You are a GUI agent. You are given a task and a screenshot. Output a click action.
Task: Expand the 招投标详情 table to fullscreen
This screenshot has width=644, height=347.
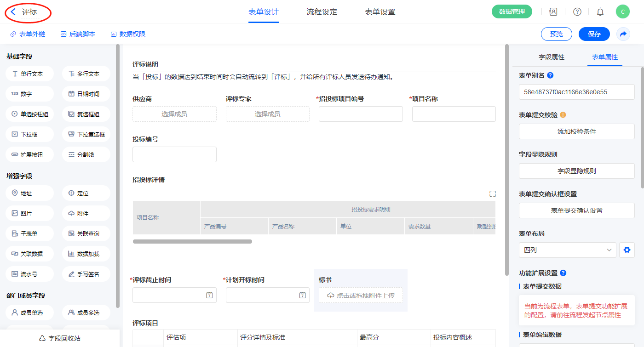tap(493, 194)
